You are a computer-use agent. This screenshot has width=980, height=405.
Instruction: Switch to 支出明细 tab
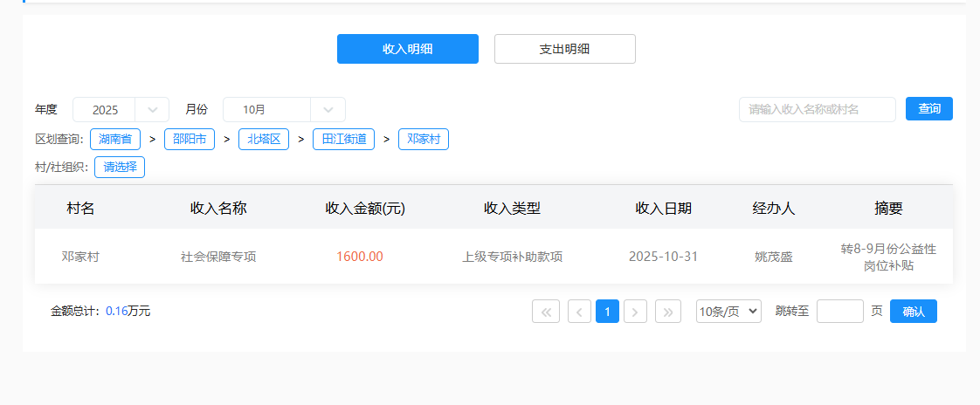564,49
